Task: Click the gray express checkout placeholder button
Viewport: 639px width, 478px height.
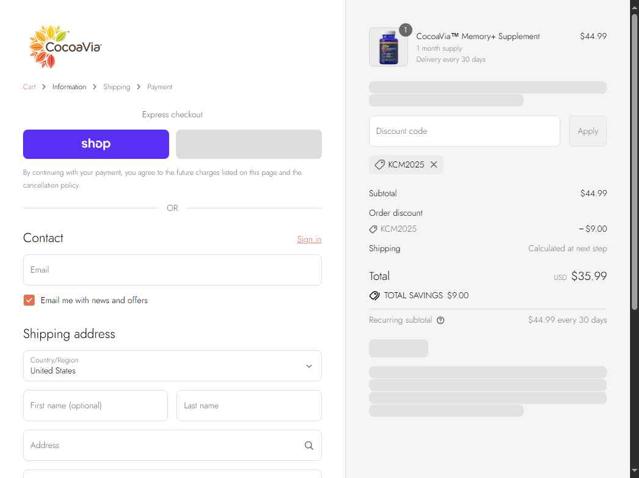Action: (249, 144)
